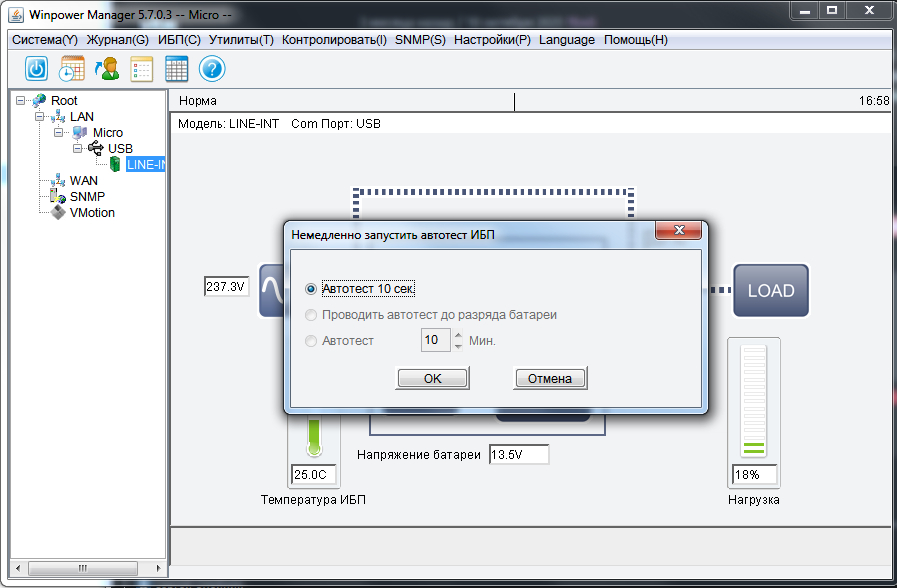
Task: Open the Контролировать(I) menu
Action: tap(334, 40)
